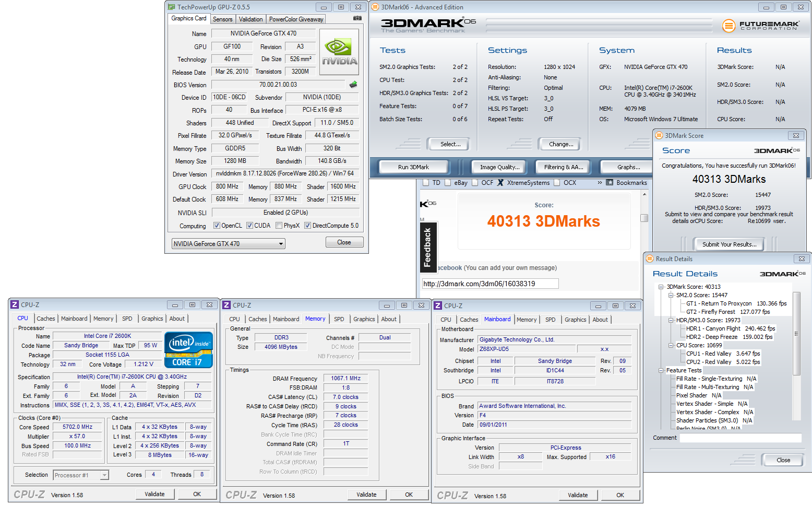
Task: Open the NVIDIA GeForce GTX 470 GPU dropdown
Action: [229, 243]
